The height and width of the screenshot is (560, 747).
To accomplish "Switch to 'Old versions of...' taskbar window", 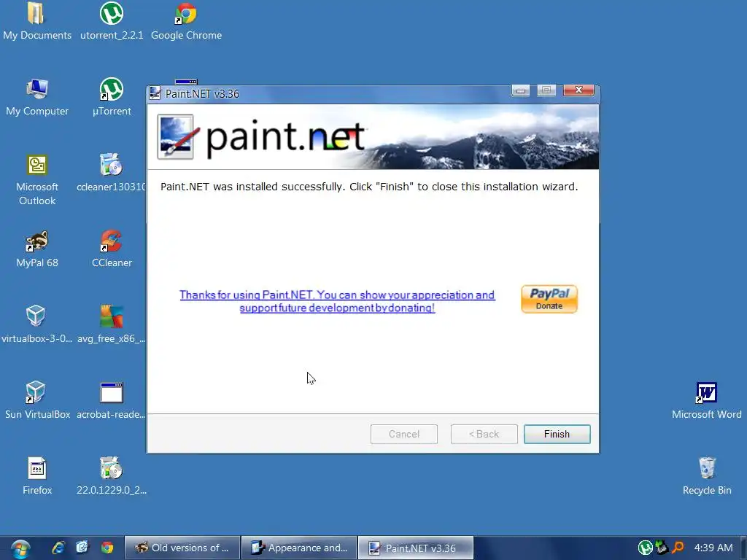I will (182, 548).
